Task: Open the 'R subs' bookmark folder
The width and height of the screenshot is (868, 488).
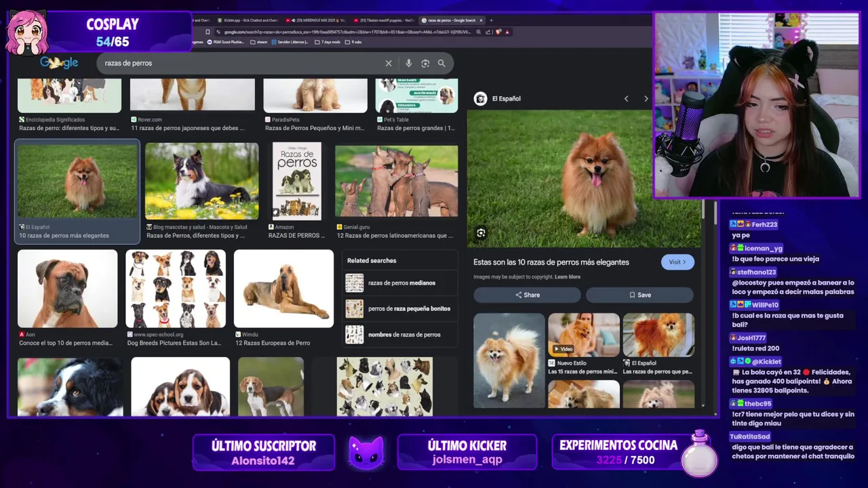Action: pos(353,42)
